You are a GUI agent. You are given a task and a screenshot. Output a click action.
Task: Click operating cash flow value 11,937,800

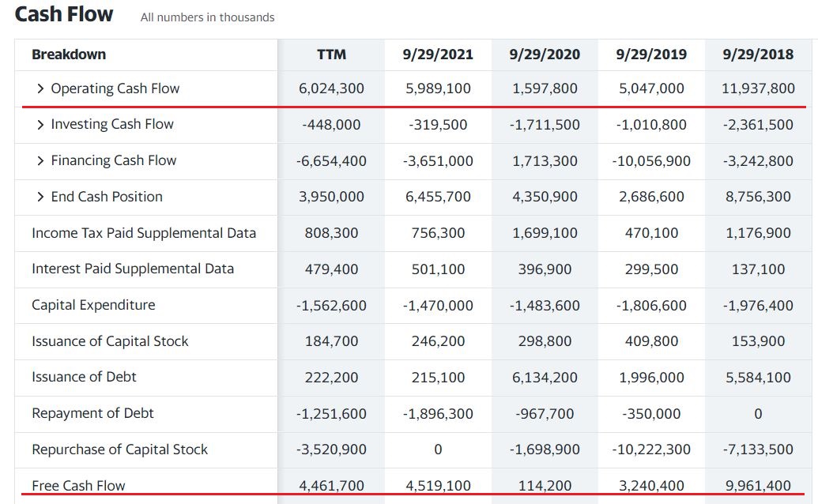758,88
